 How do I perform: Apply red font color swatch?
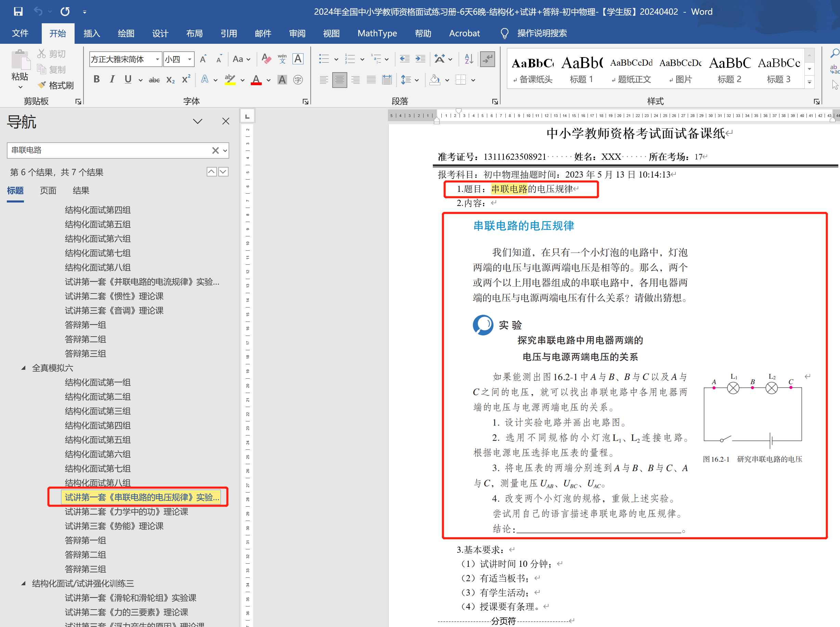pos(256,80)
